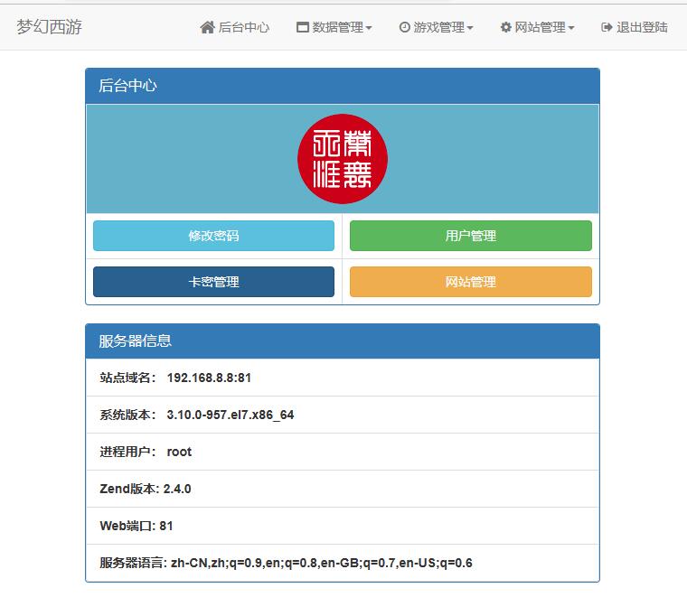The image size is (687, 616).
Task: Open the 数据管理 menu
Action: coord(334,27)
